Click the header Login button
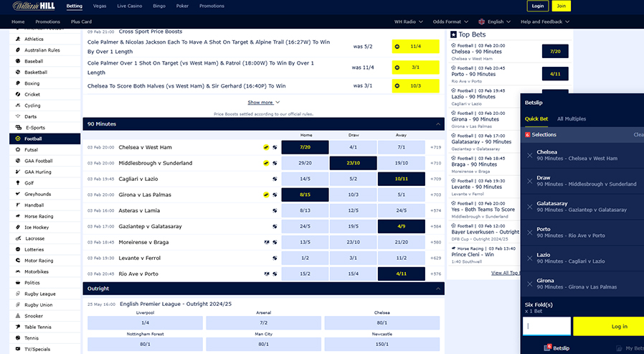This screenshot has height=354, width=644. 538,6
